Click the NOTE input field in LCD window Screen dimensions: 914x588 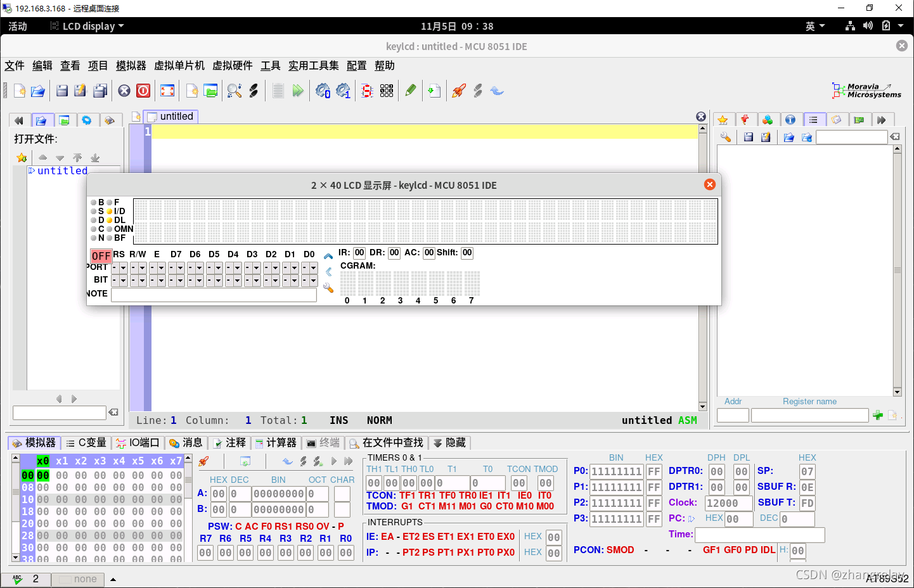214,295
